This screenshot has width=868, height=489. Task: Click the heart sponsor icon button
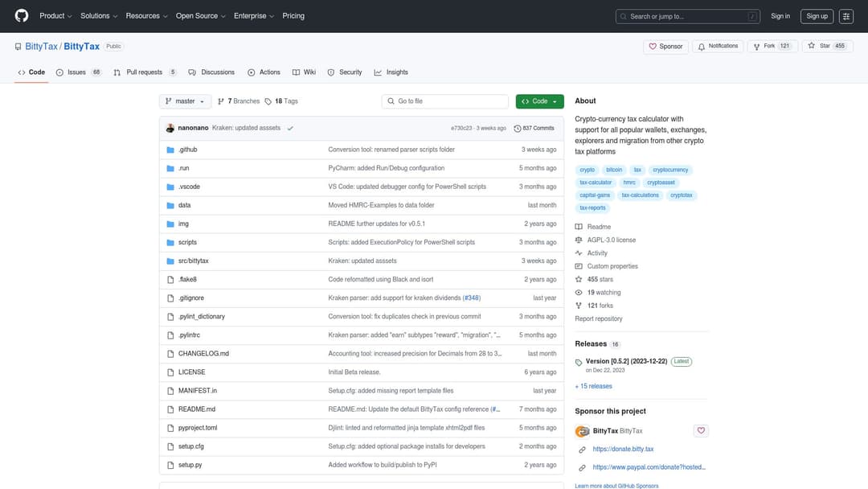(701, 430)
